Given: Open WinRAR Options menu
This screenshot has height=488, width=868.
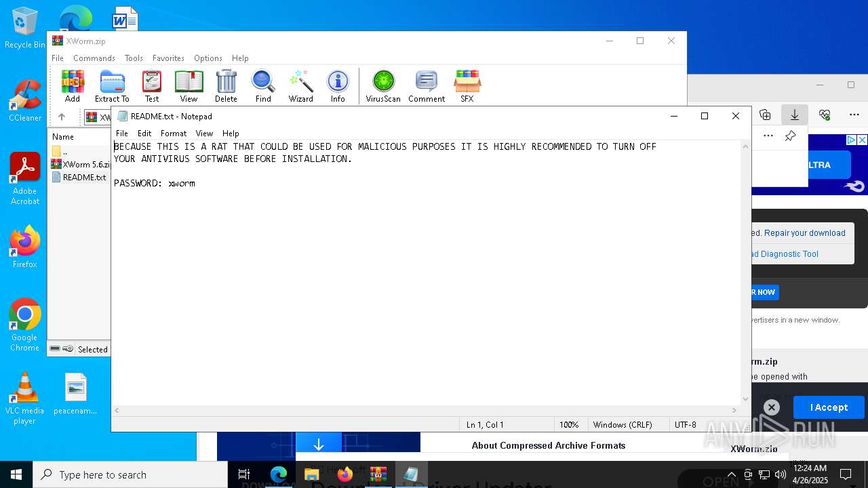Looking at the screenshot, I should 208,58.
